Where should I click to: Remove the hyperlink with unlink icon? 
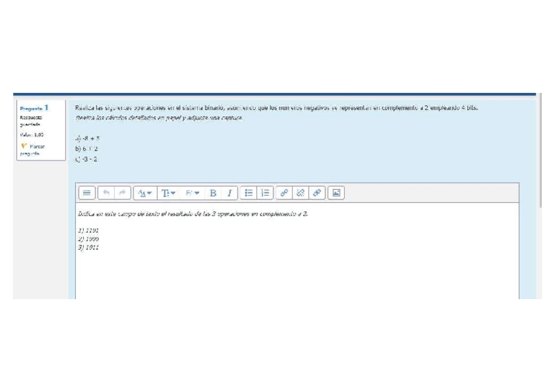pos(300,193)
